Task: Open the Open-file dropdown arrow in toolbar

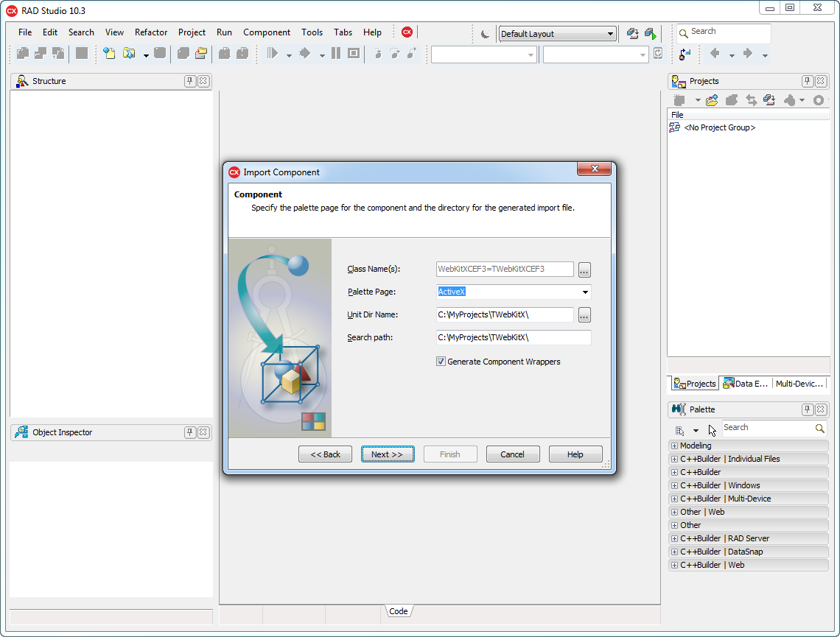Action: [146, 55]
